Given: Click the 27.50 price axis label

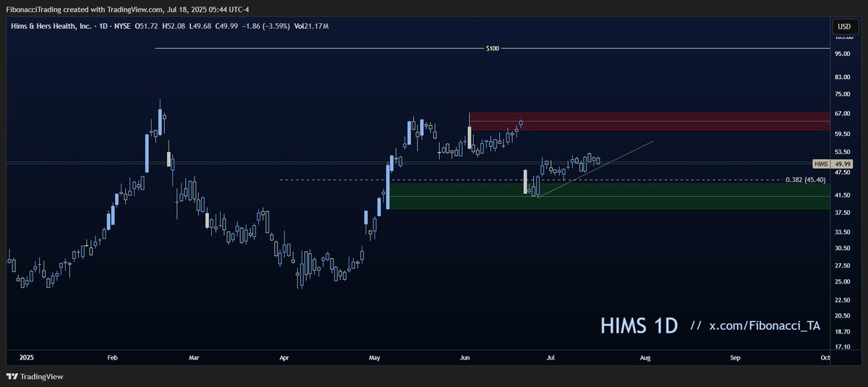Looking at the screenshot, I should [x=841, y=265].
